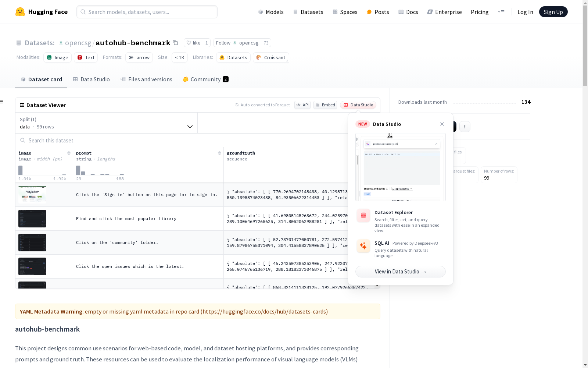588x368 pixels.
Task: Click Data Studio button in Dataset Viewer header
Action: (358, 105)
